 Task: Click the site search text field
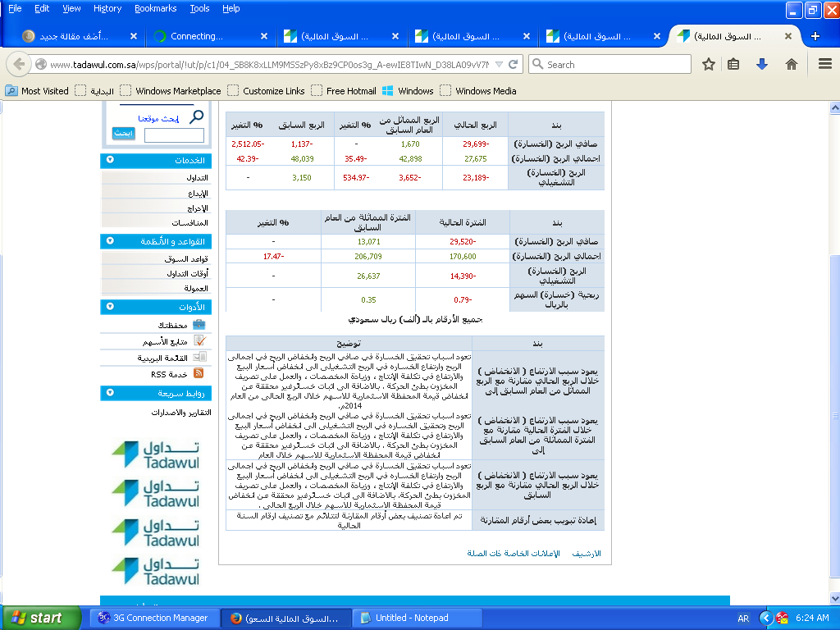point(174,135)
